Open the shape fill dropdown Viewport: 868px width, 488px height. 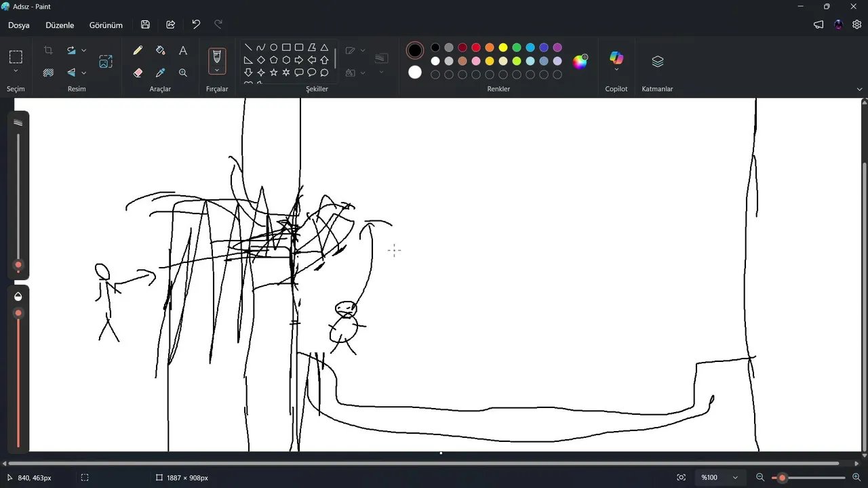pyautogui.click(x=363, y=73)
